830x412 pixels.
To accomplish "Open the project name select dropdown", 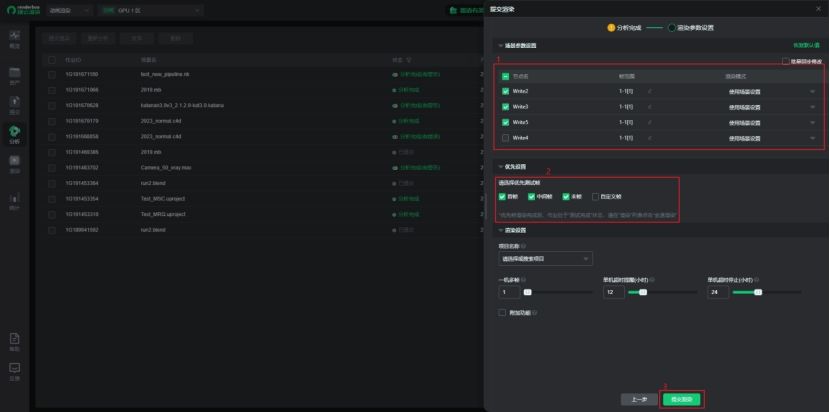I will [x=545, y=259].
